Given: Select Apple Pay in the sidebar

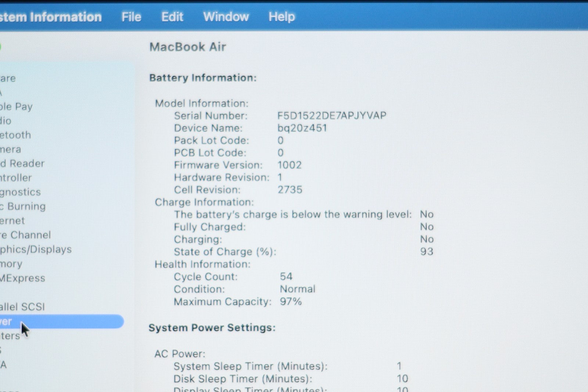Looking at the screenshot, I should 17,107.
